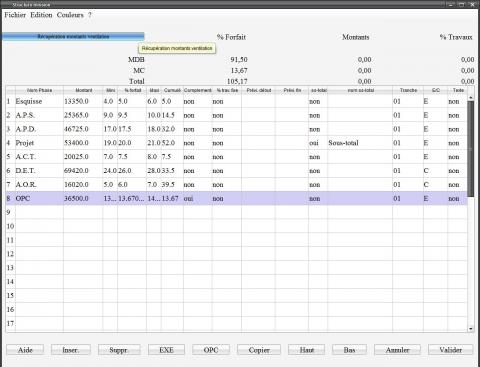This screenshot has width=480, height=367.
Task: Click the 46725.0 montant cell
Action: point(83,129)
